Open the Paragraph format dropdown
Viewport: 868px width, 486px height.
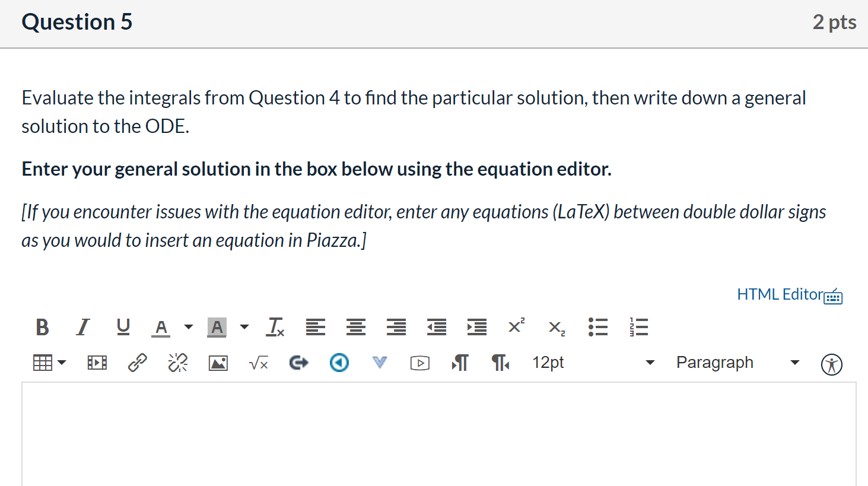coord(738,363)
